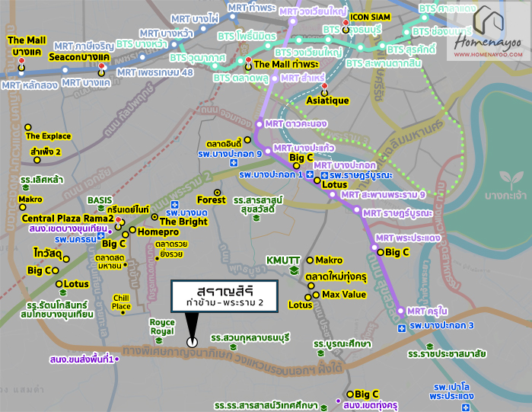
Task: Select the สนง.เขตทุ่งครุ label
Action: coord(370,405)
